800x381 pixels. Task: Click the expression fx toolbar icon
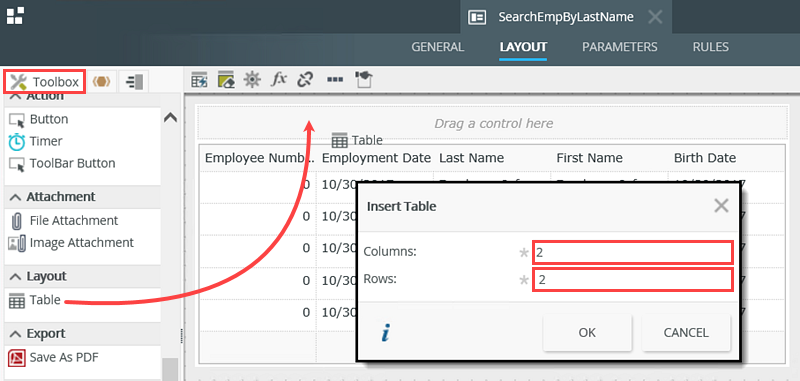[278, 79]
